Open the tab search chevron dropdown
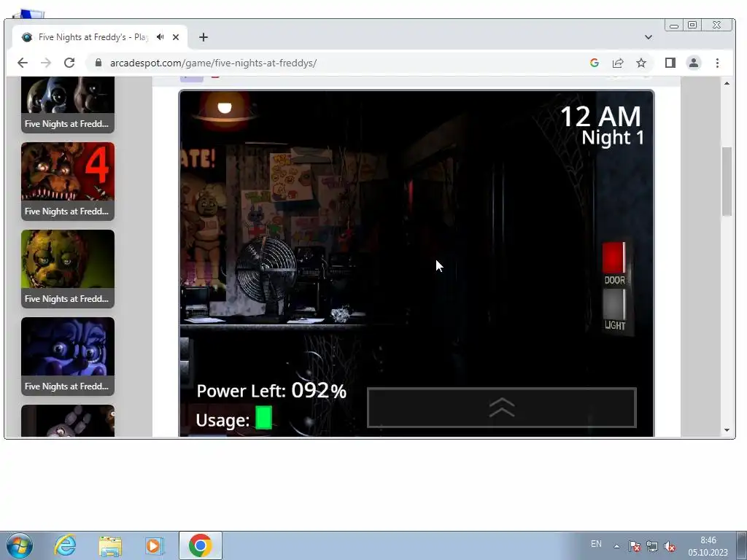 [x=648, y=37]
